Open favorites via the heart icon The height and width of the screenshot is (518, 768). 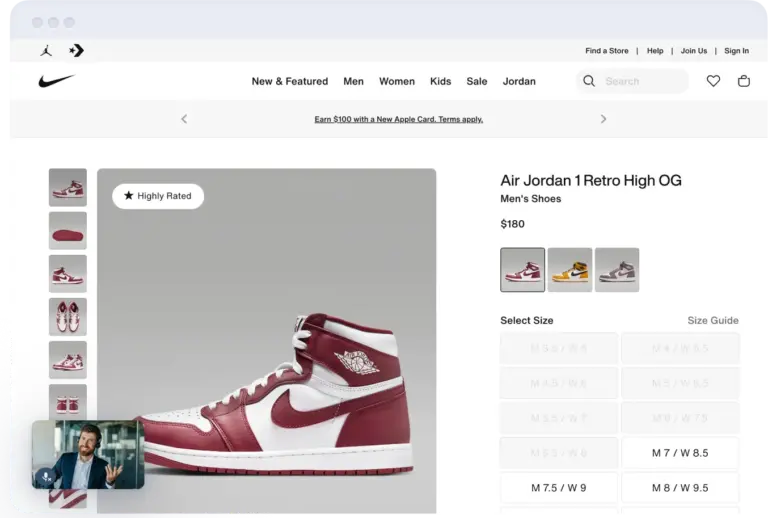(713, 81)
